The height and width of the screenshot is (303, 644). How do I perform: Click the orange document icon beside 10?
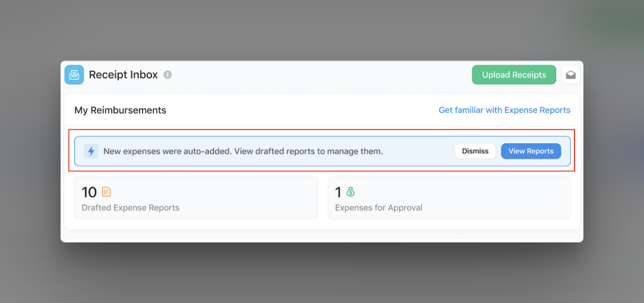[x=106, y=192]
